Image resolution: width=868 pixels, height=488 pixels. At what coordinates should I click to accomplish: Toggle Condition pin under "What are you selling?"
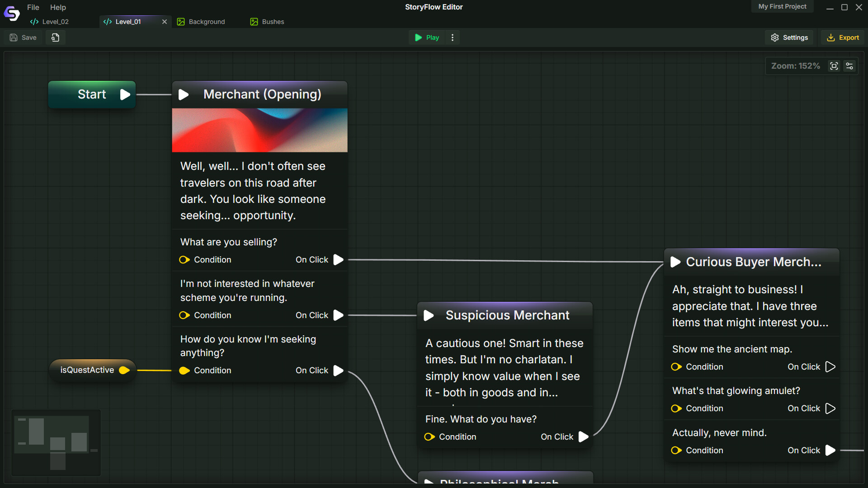pyautogui.click(x=184, y=260)
